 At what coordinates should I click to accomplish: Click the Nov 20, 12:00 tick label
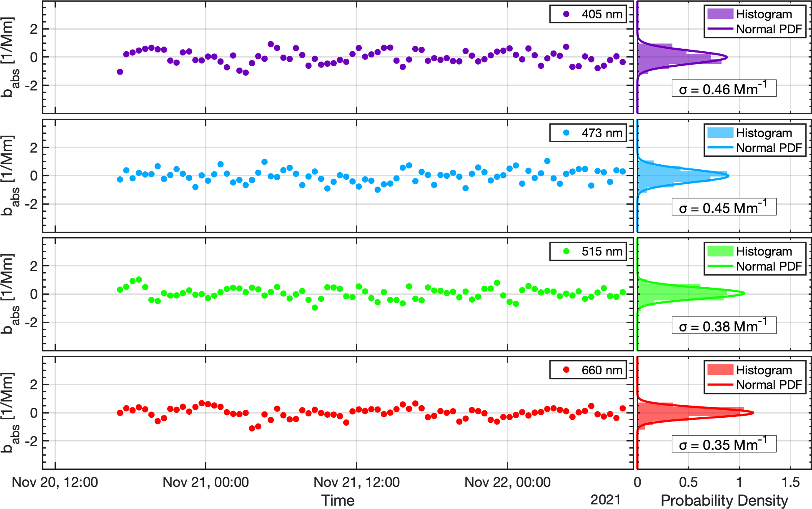point(55,482)
